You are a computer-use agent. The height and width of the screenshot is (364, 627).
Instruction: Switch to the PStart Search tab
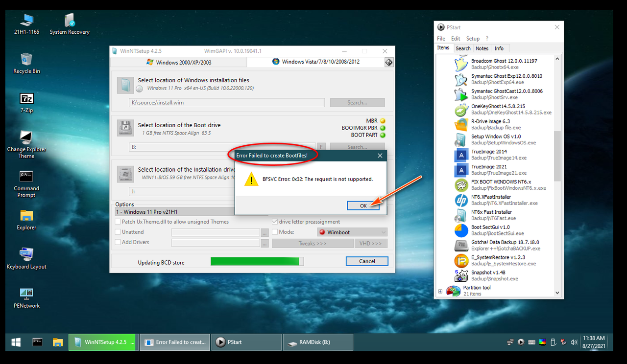[x=463, y=48]
